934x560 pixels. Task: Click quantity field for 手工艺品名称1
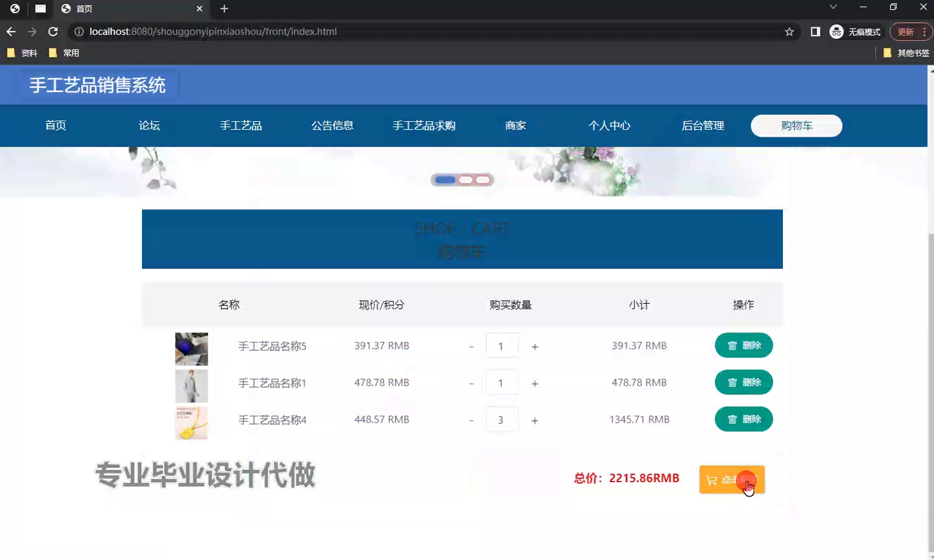pos(502,382)
